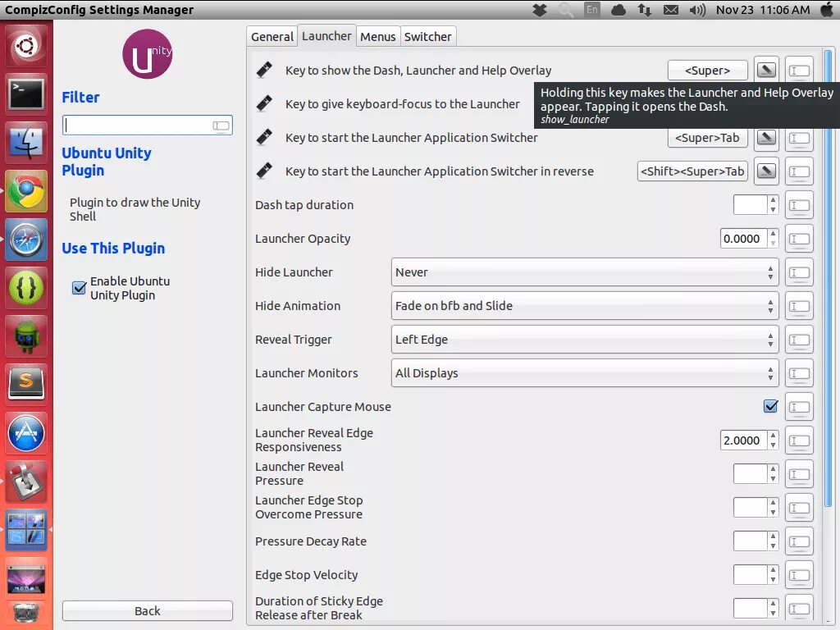This screenshot has width=840, height=630.
Task: Open Sublime Text from the dock
Action: (26, 385)
